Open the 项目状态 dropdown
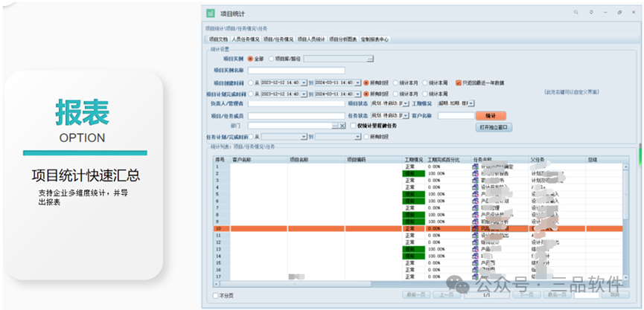 click(x=404, y=104)
